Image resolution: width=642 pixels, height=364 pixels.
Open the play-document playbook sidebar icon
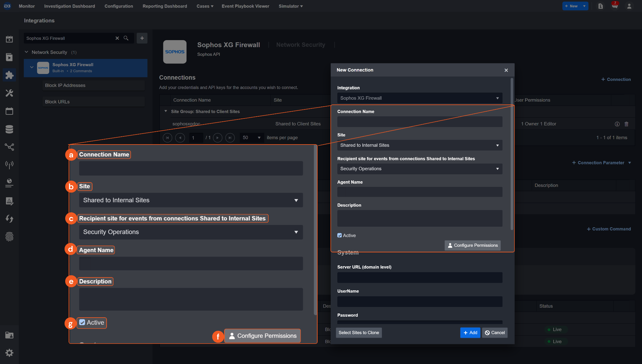(x=9, y=57)
